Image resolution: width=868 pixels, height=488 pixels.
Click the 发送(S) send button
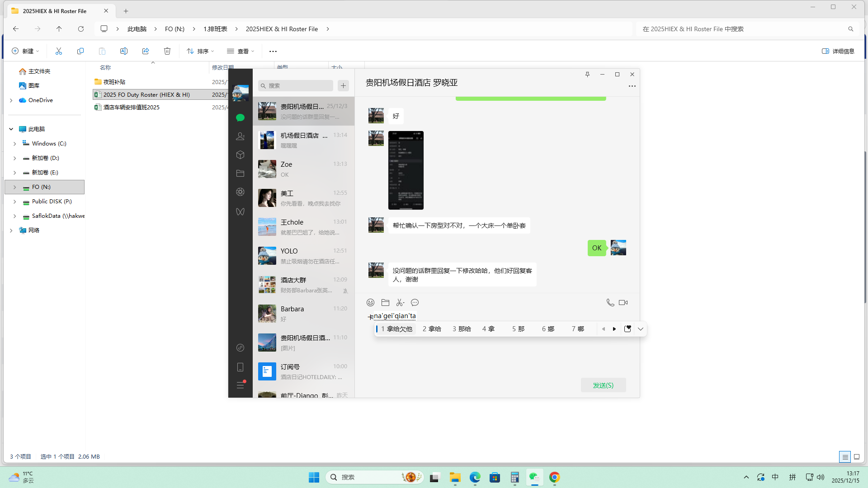pyautogui.click(x=603, y=385)
